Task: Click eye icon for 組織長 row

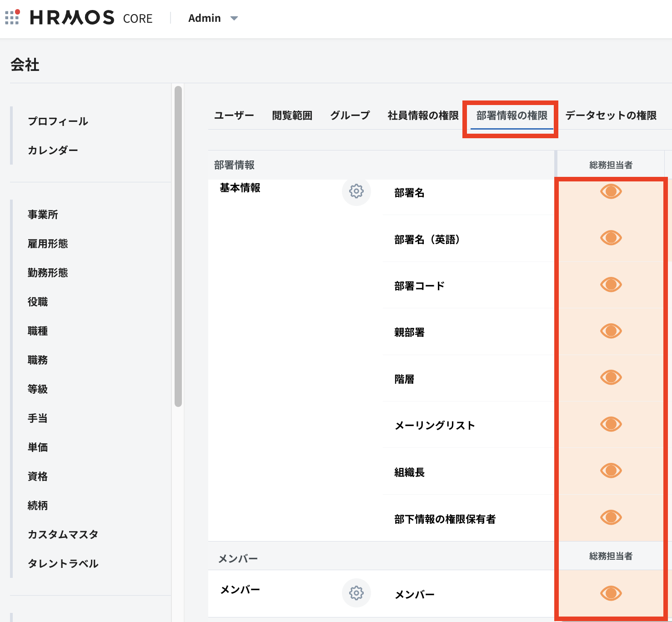Action: [611, 471]
